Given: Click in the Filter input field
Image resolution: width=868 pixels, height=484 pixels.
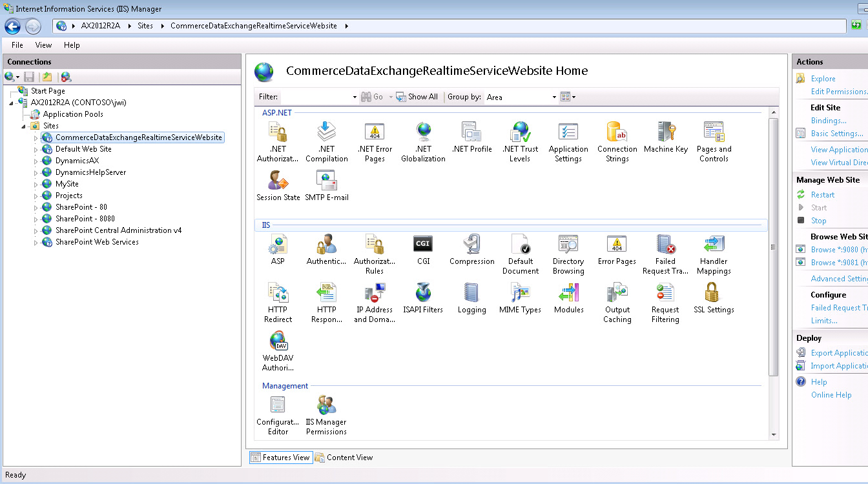Looking at the screenshot, I should pyautogui.click(x=315, y=97).
